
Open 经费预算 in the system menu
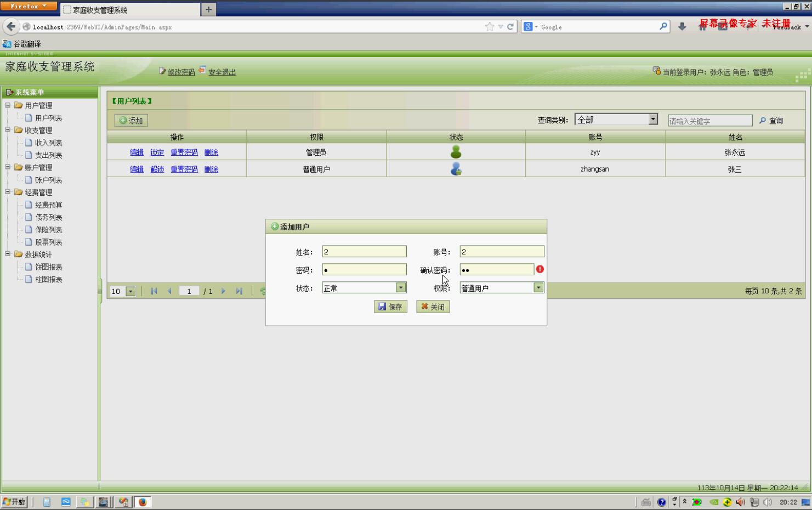pyautogui.click(x=48, y=205)
